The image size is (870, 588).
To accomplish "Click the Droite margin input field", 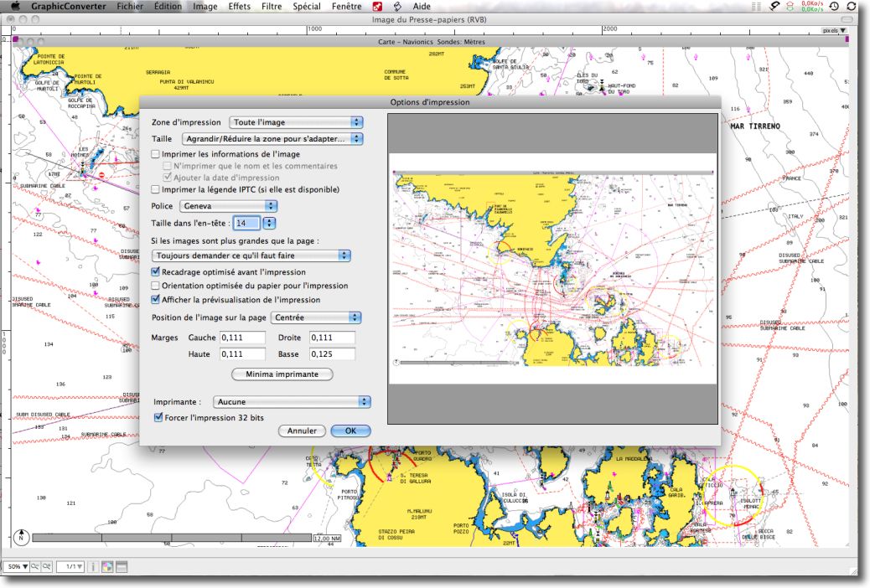I will 332,338.
